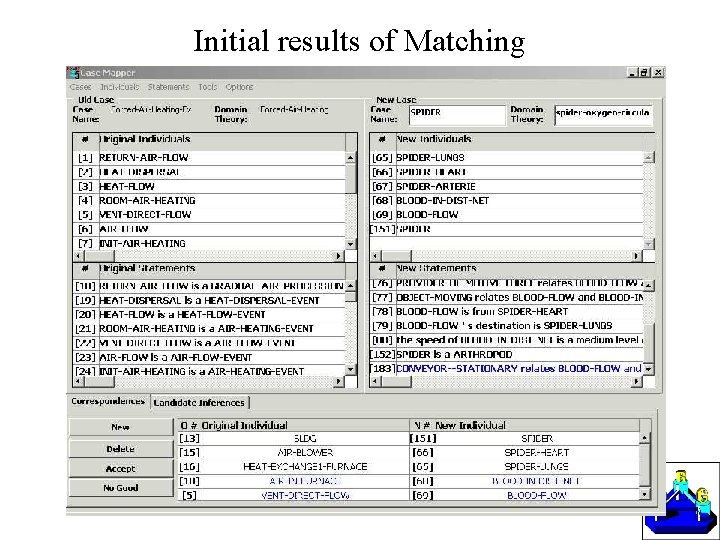Screen dimensions: 720x540
Task: Select statement HEAT-DISPERSAL is a HEAT-DISPERSAL-EVENT
Action: pos(209,300)
